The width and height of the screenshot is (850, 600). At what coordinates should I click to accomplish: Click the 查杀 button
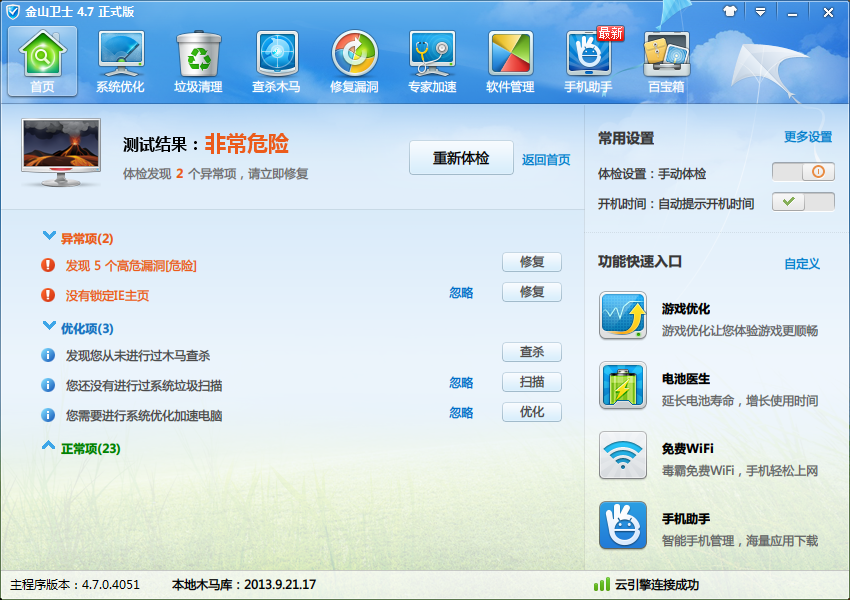[532, 352]
